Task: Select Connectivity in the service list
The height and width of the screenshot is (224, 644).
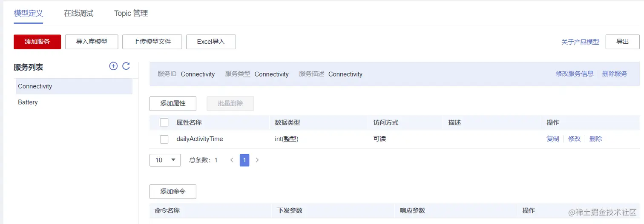Action: tap(74, 86)
